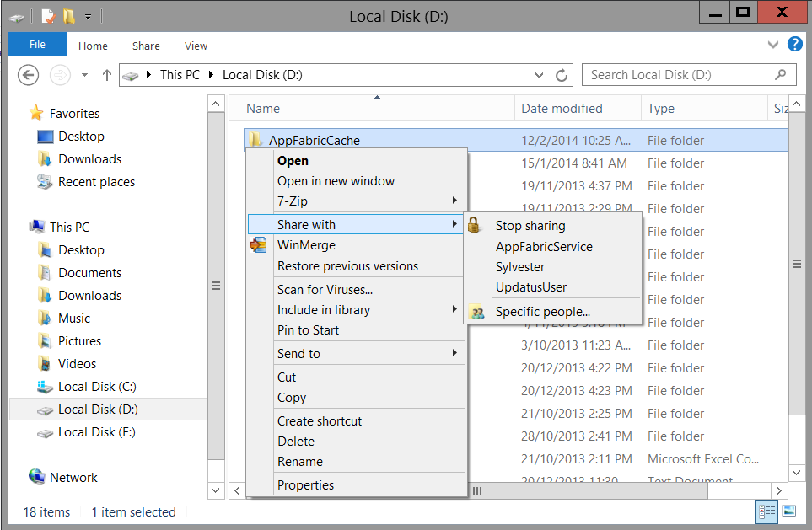
Task: Open the address bar history dropdown
Action: 539,75
